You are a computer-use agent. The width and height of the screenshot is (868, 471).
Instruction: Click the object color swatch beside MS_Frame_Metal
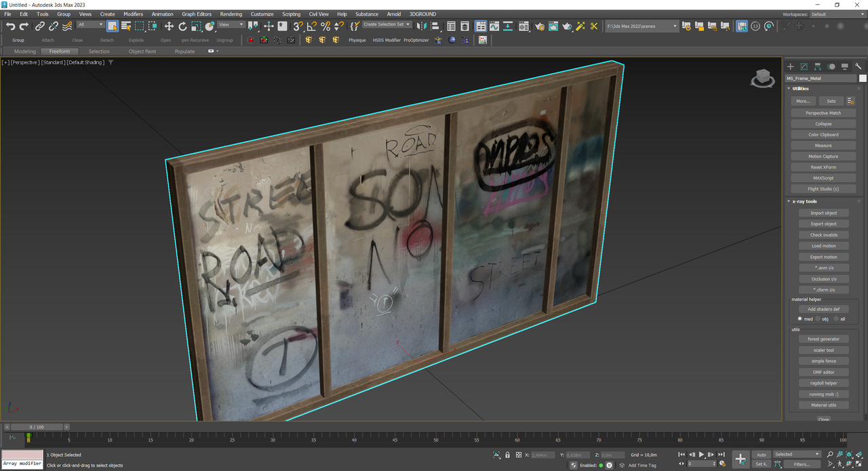863,78
